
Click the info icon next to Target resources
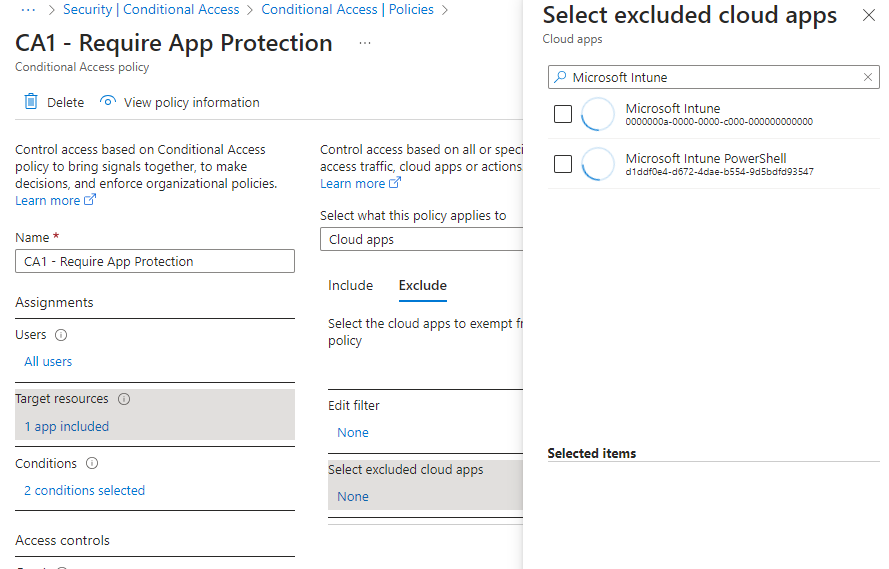pyautogui.click(x=124, y=399)
